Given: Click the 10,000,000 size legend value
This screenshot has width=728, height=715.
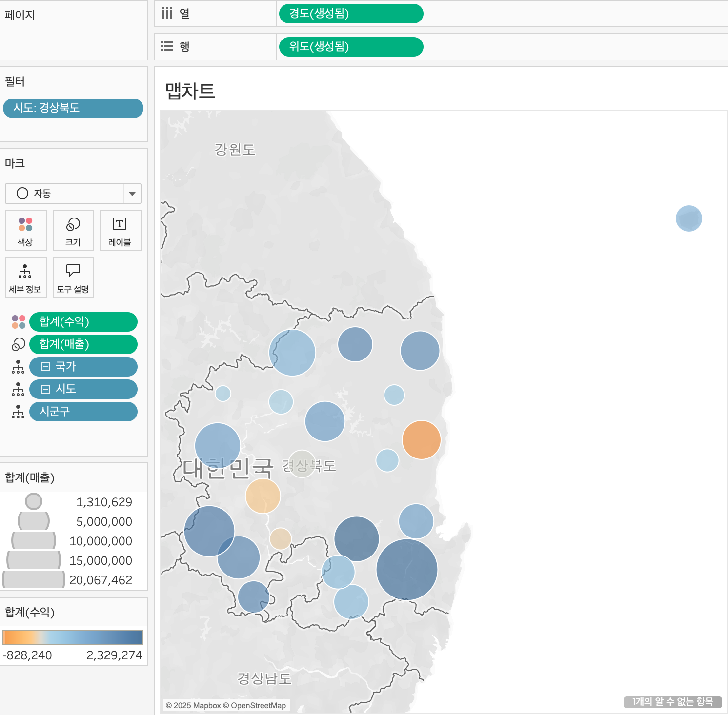Looking at the screenshot, I should click(x=101, y=541).
